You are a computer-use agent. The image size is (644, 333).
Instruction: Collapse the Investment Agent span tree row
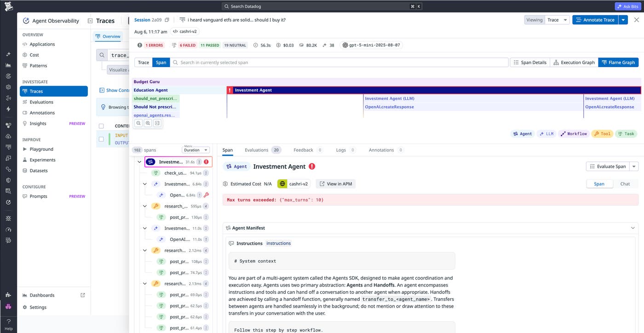[x=139, y=162]
